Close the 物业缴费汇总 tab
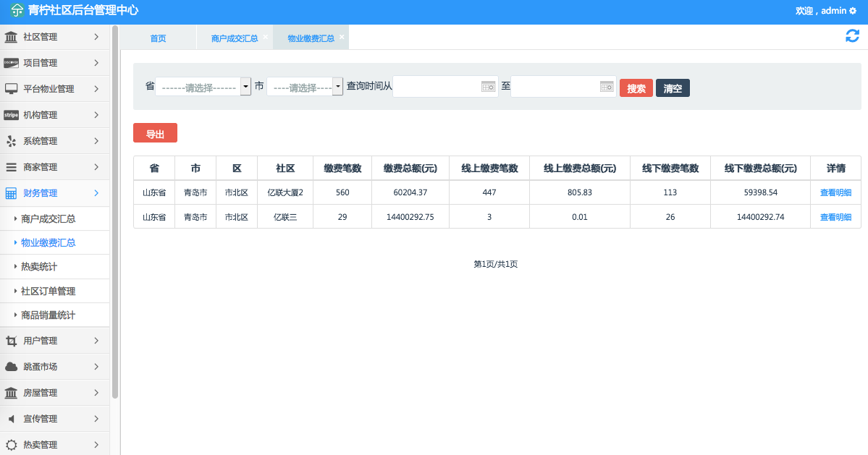This screenshot has width=868, height=455. click(342, 36)
